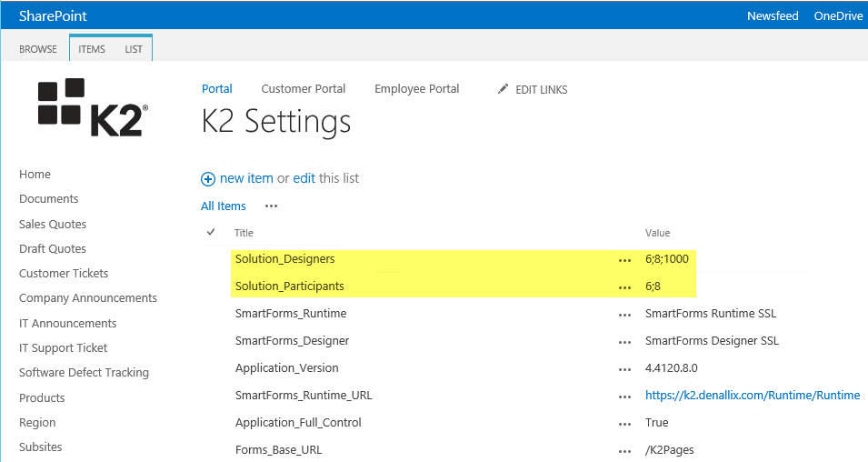Click the /K2Pages value
868x462 pixels.
(x=669, y=450)
